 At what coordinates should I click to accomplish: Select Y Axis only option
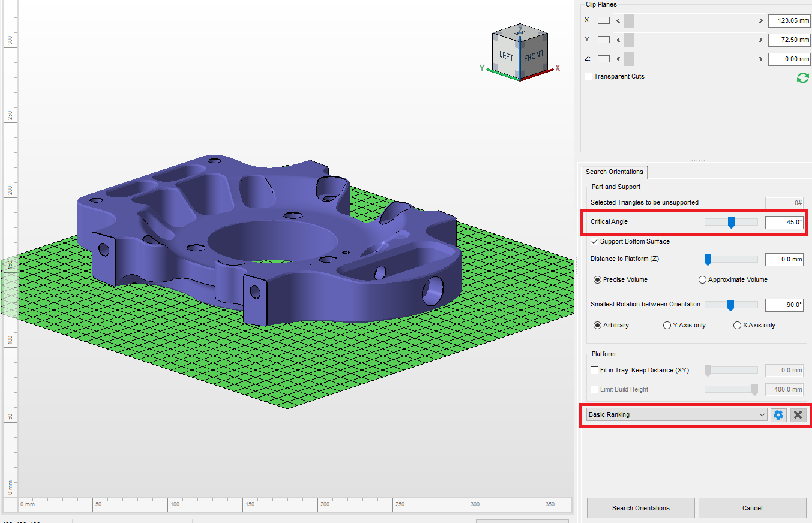(667, 325)
